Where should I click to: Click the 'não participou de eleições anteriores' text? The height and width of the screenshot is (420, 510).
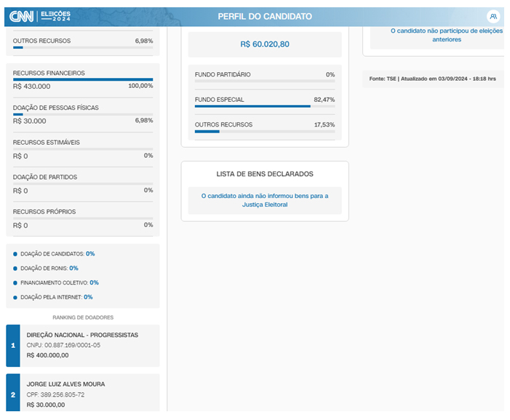pyautogui.click(x=436, y=35)
